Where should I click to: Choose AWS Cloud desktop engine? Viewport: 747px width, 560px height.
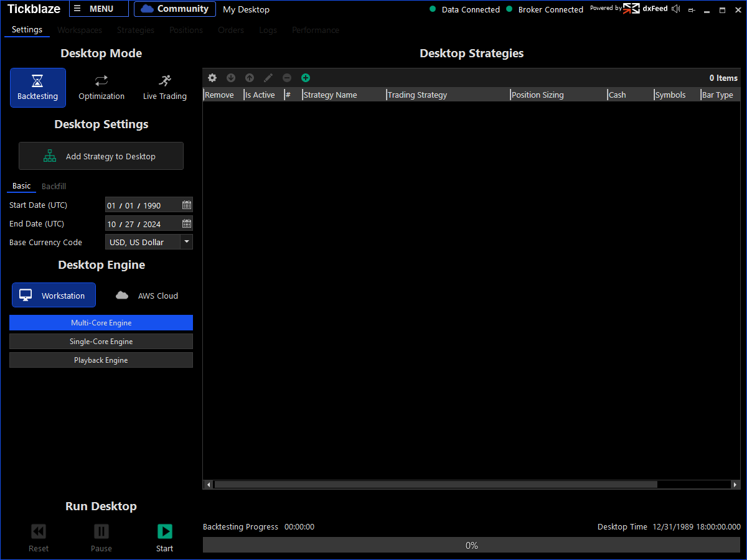(147, 295)
